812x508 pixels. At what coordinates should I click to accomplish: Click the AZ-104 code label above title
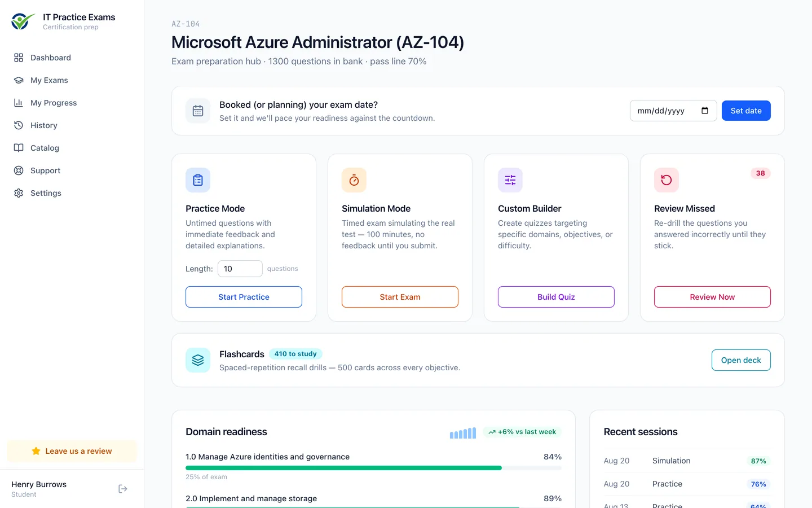(x=186, y=24)
